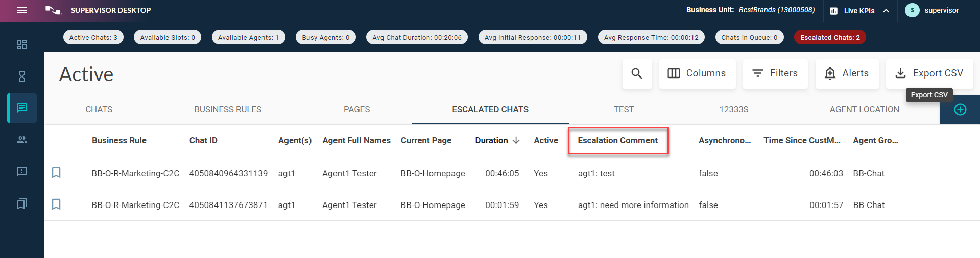980x258 pixels.
Task: Open the dashboard grid icon in sidebar
Action: coord(22,44)
